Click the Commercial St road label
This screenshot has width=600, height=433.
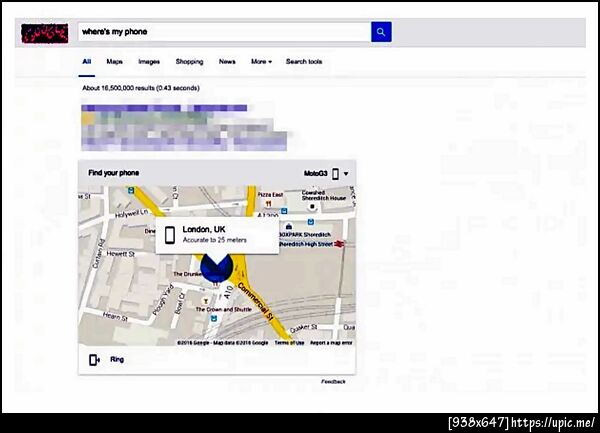coord(256,301)
